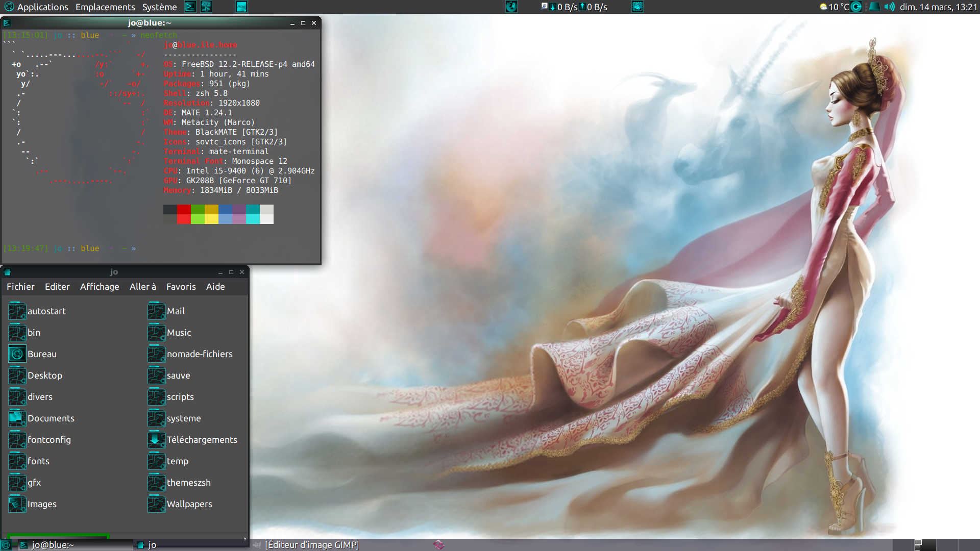Click the swirl logo icon in panel center
This screenshot has height=551, width=980.
pos(511,7)
